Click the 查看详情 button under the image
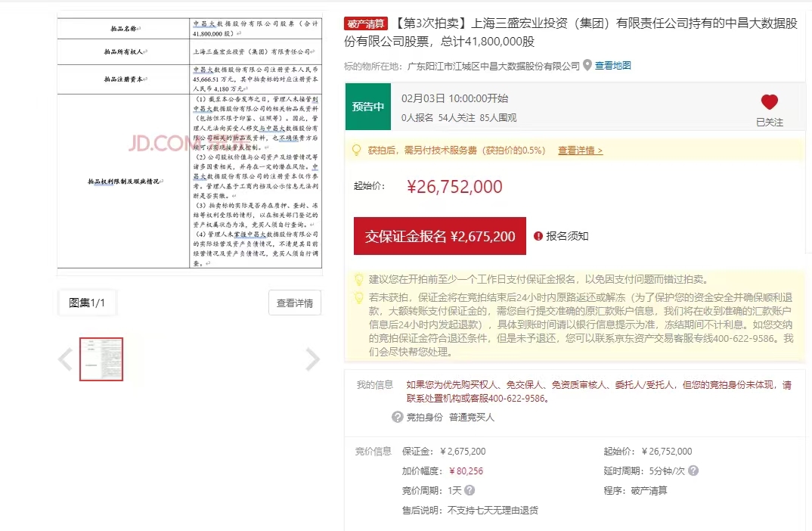 [x=295, y=303]
